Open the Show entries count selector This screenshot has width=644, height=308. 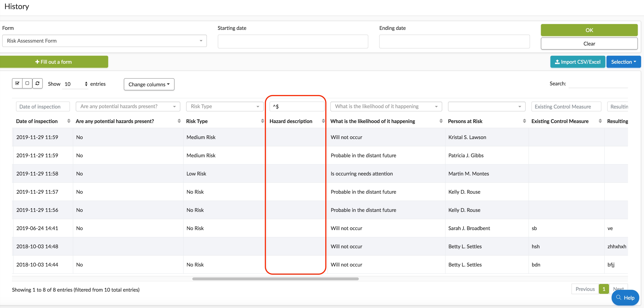click(75, 84)
